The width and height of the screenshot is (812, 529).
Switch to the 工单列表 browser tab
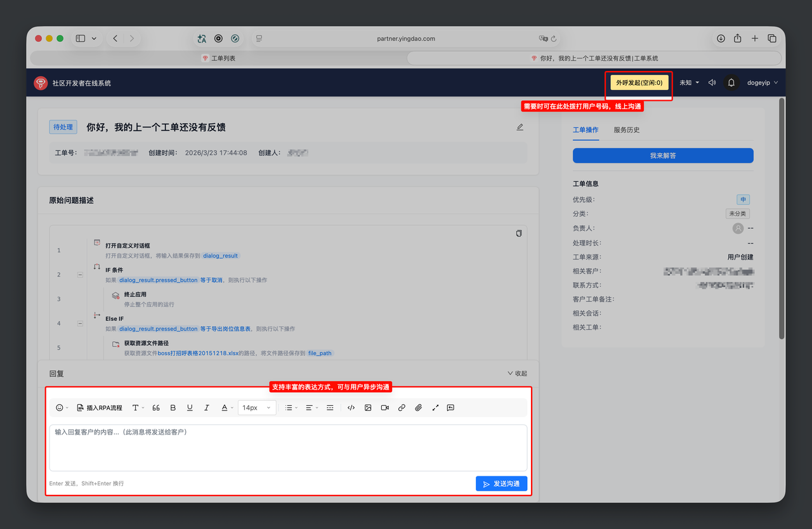(219, 58)
